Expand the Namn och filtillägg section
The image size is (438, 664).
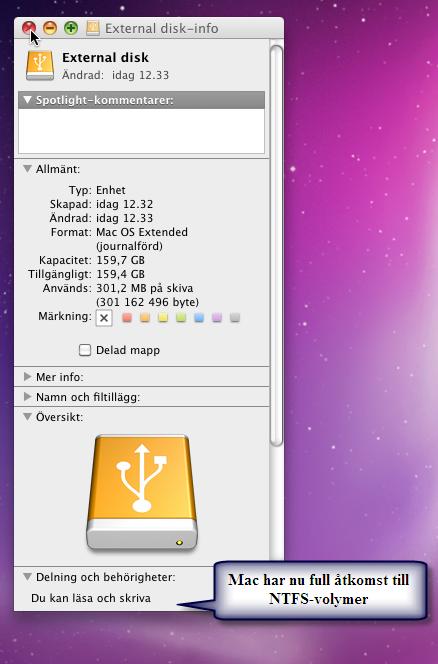pos(28,397)
